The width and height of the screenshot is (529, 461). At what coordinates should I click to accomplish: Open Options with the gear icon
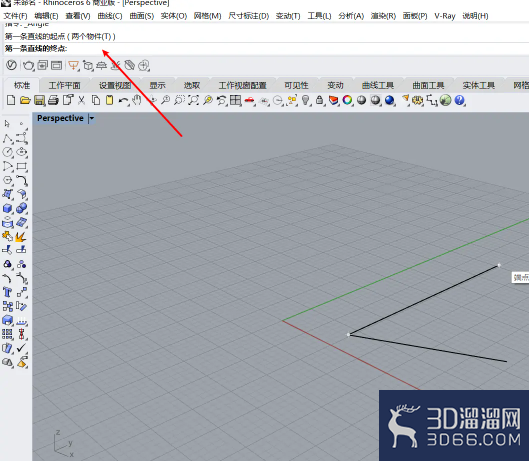(x=418, y=100)
